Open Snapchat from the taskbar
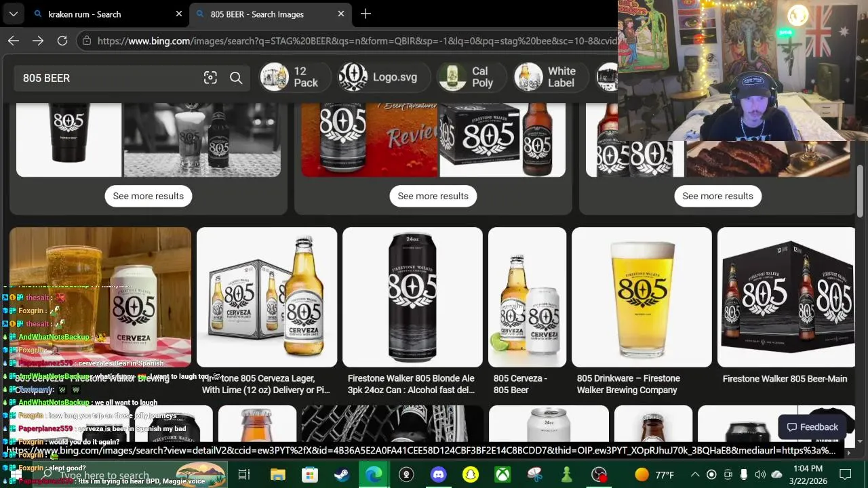This screenshot has height=488, width=868. [471, 474]
